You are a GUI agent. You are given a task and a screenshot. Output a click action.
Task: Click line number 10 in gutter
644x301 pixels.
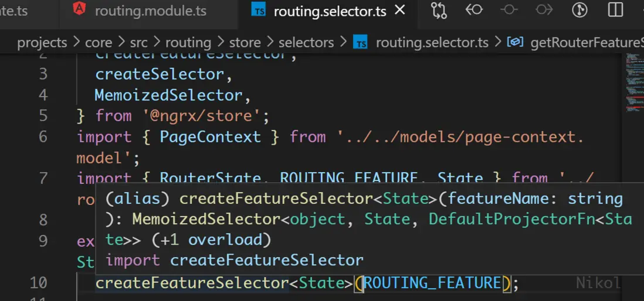38,283
